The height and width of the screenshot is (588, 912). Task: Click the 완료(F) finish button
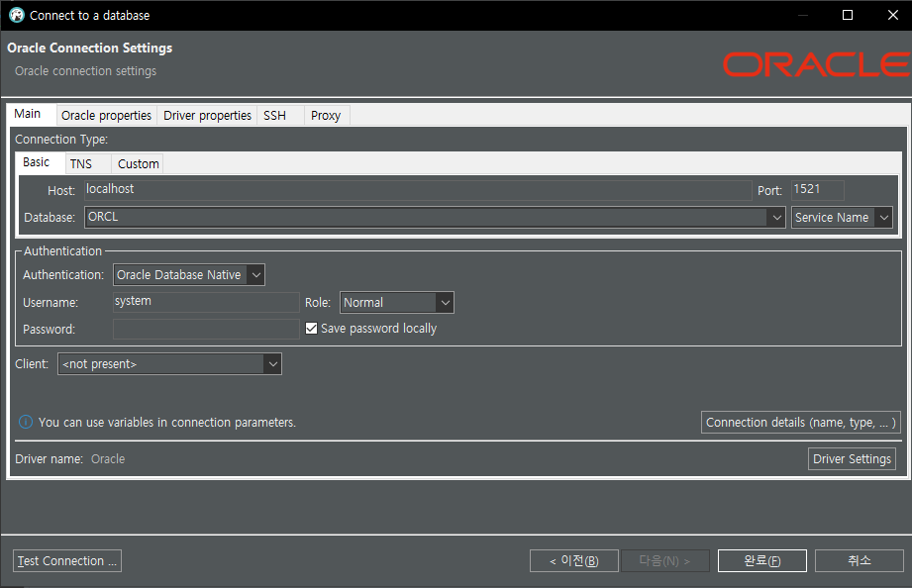point(761,560)
